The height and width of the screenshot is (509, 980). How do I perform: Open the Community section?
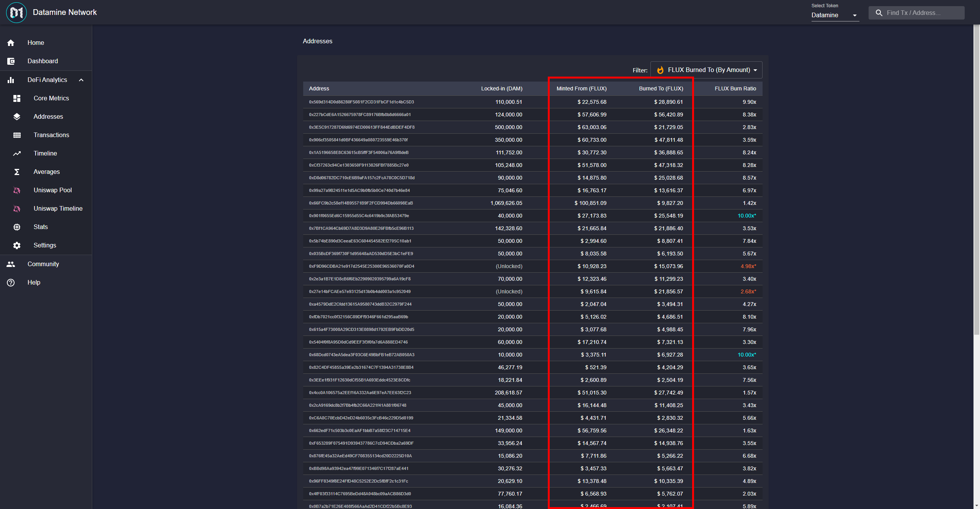click(x=46, y=264)
